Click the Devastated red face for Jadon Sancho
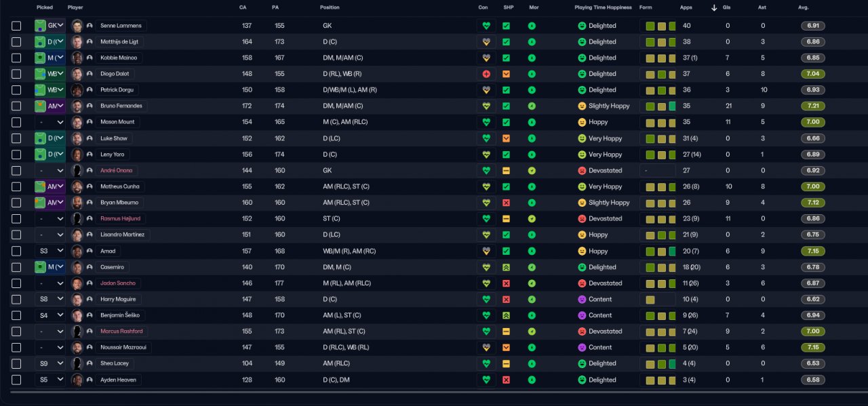This screenshot has width=868, height=406. [582, 283]
